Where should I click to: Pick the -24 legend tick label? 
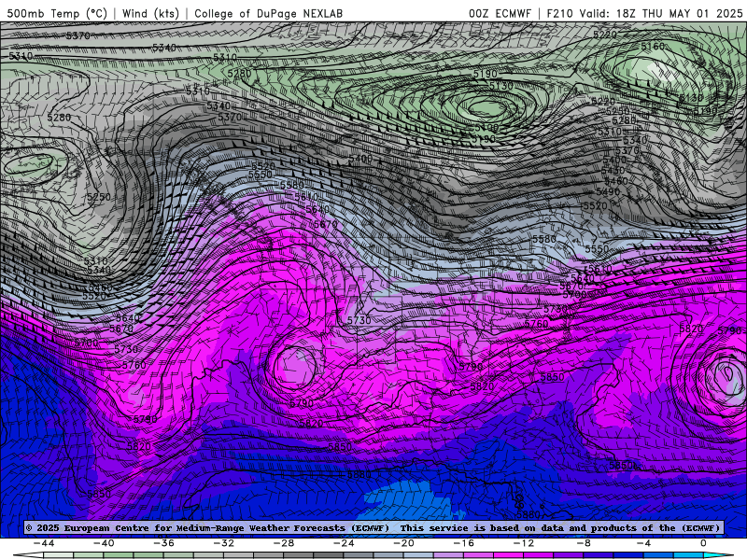click(x=344, y=543)
